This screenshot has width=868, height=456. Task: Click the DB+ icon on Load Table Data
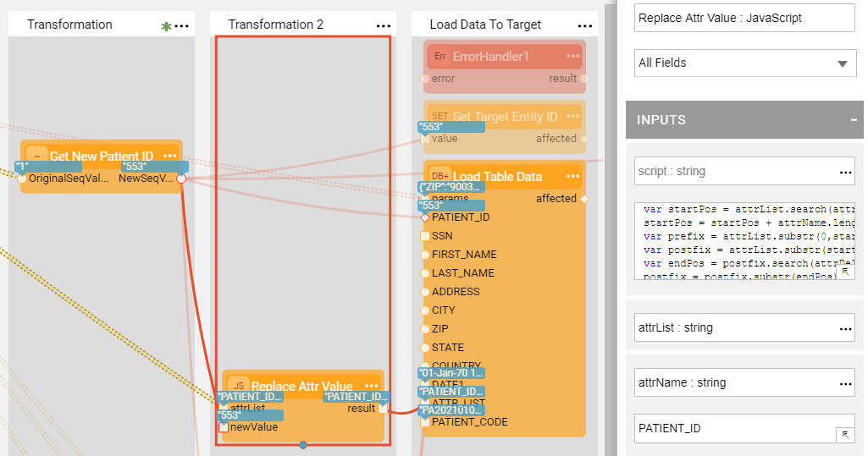click(440, 177)
